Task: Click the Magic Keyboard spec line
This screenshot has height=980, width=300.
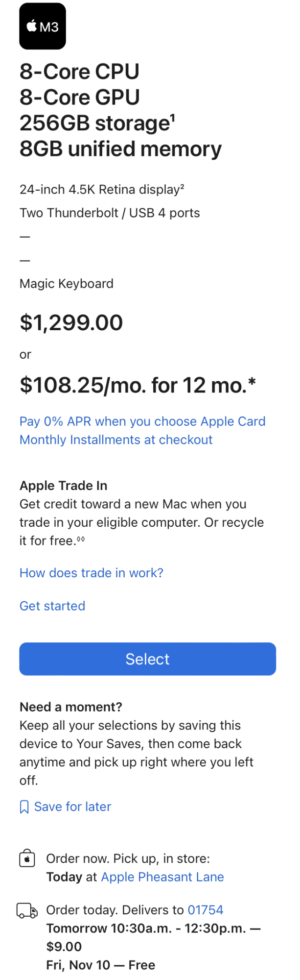Action: click(67, 284)
